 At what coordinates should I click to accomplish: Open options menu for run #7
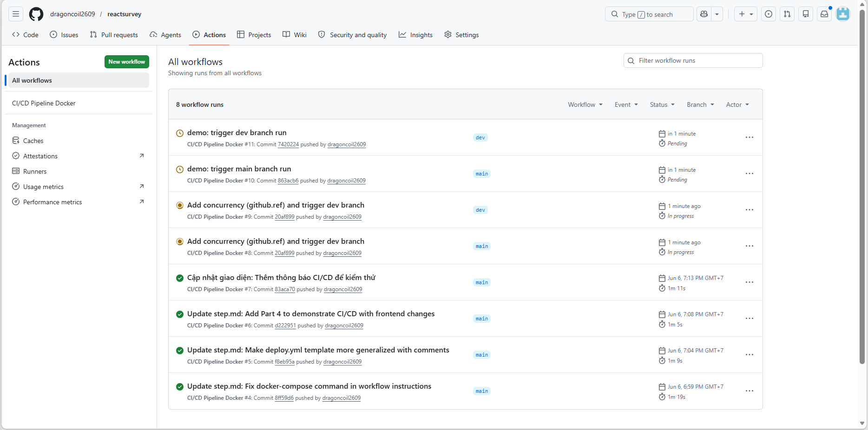(x=750, y=282)
